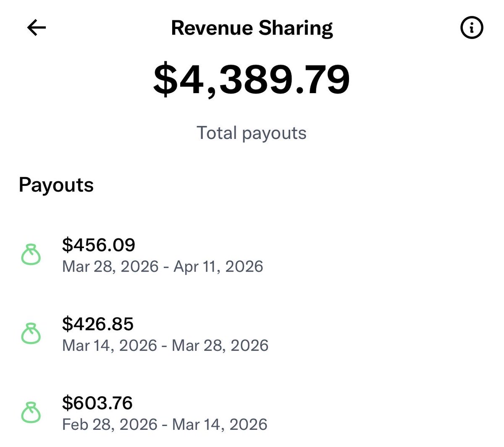504x447 pixels.
Task: Tap the money bag icon beside $456.09
Action: 31,255
